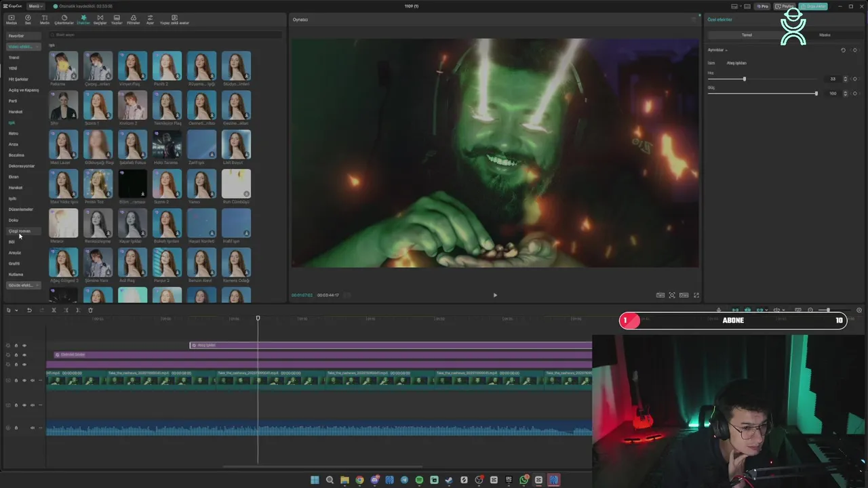
Task: Hide the Ateş ışıkları effect track
Action: (x=24, y=346)
